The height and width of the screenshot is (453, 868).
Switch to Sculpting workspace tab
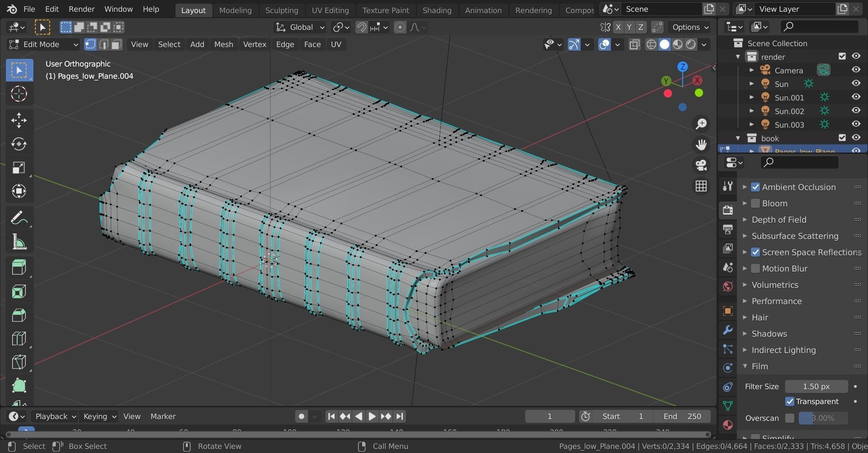point(282,10)
